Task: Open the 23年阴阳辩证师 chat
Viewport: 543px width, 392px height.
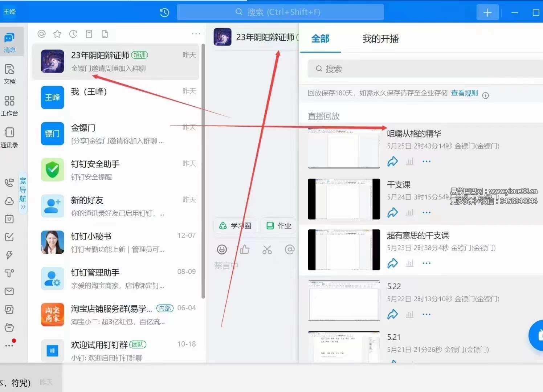Action: pyautogui.click(x=115, y=62)
